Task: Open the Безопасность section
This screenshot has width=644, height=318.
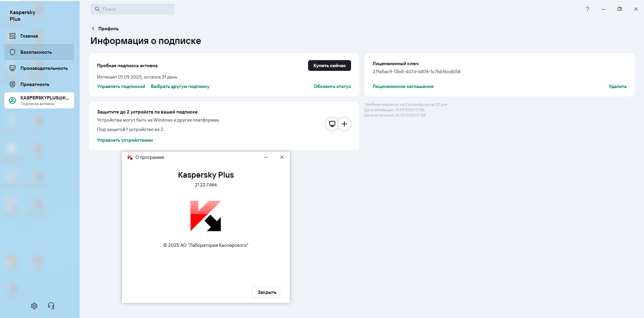Action: [x=39, y=52]
